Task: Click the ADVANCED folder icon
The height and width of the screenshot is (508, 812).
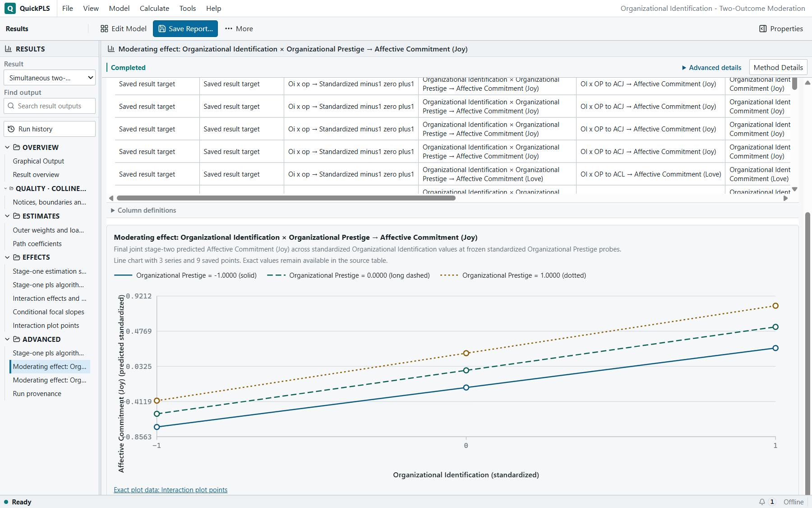Action: pos(17,339)
